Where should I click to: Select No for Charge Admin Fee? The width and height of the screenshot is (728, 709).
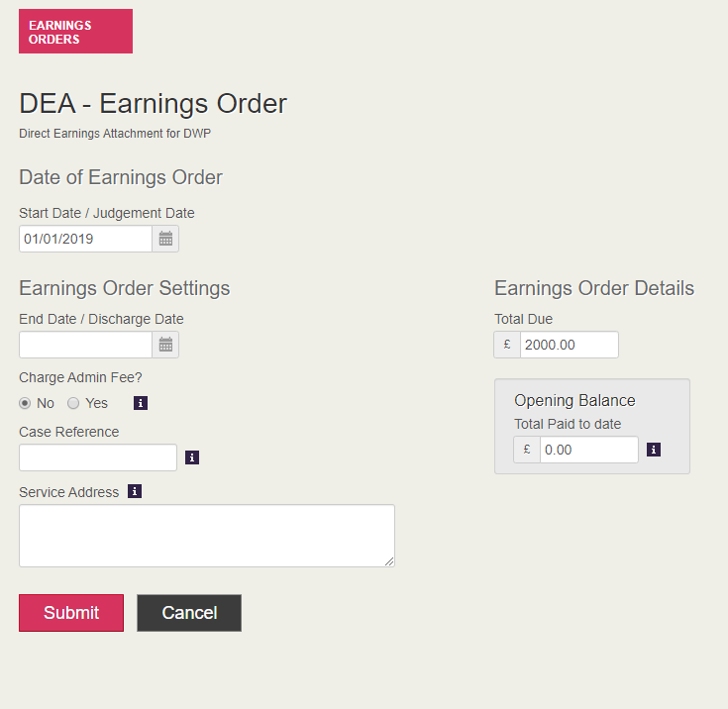[26, 403]
